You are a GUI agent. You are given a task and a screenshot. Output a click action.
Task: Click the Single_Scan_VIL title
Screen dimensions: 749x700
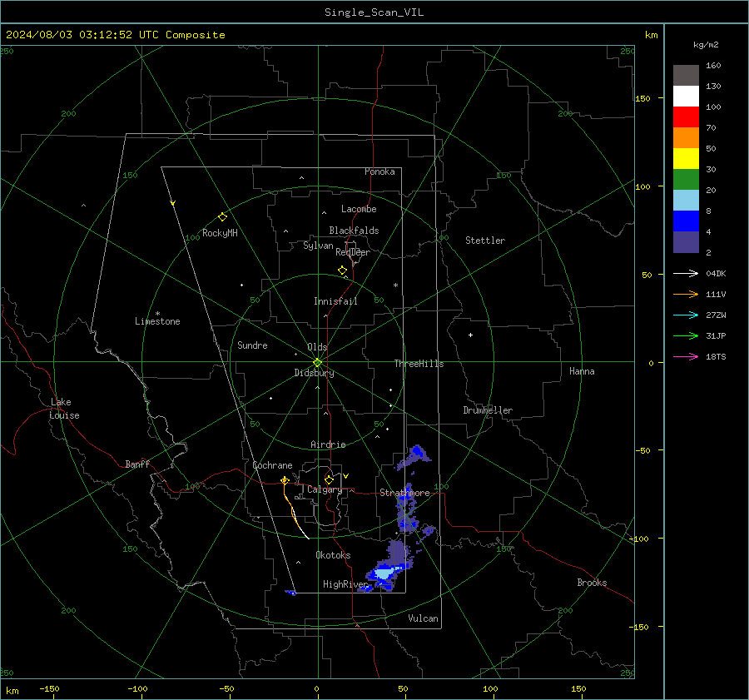pos(374,12)
